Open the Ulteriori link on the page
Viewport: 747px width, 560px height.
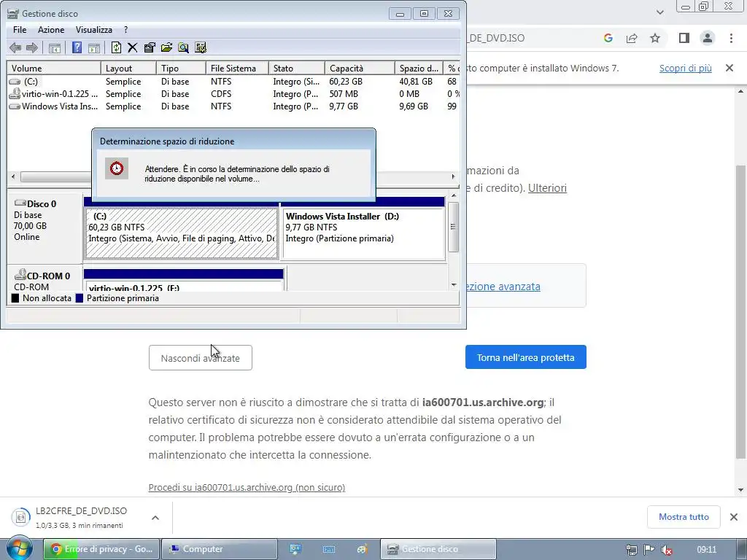[547, 187]
